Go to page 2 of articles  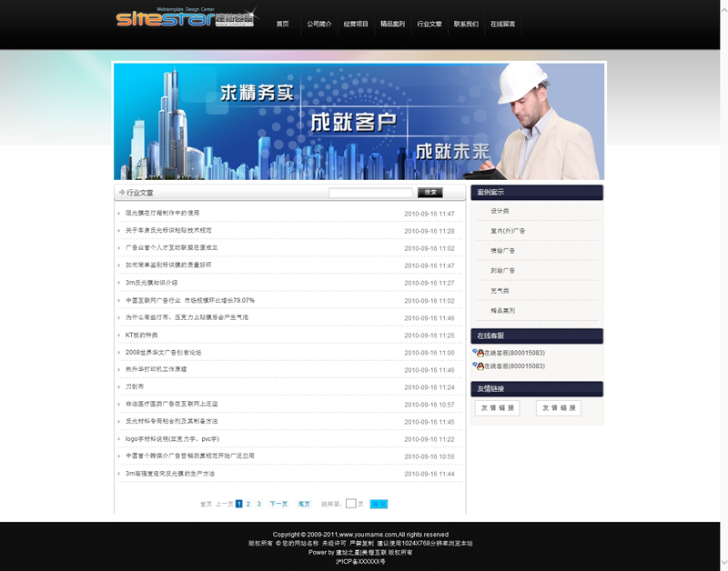tap(248, 504)
